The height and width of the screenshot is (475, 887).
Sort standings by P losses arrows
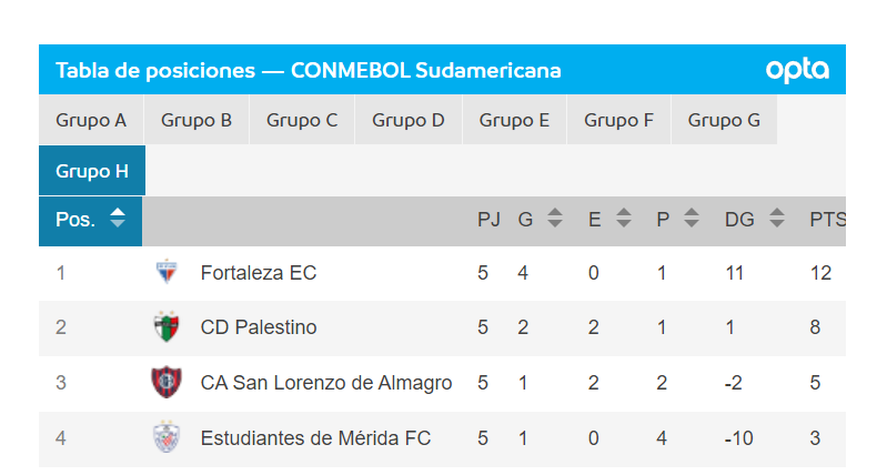pyautogui.click(x=690, y=219)
